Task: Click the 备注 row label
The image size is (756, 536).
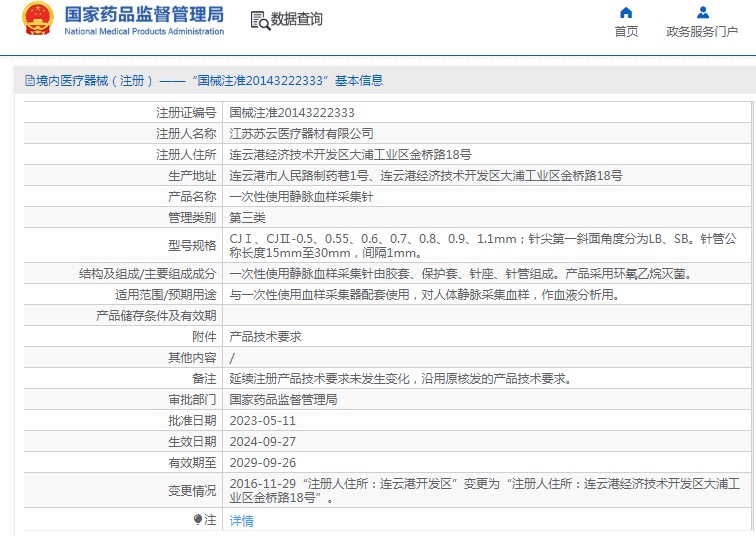Action: tap(204, 378)
